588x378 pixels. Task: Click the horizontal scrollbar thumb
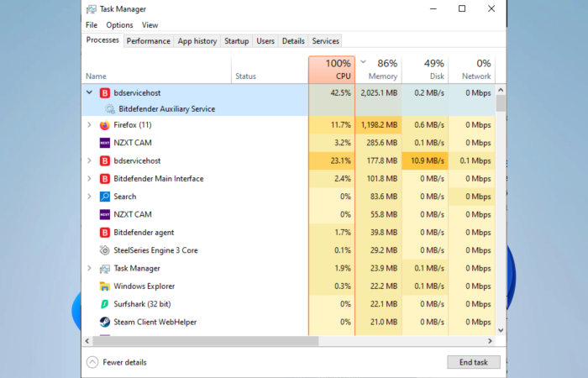click(206, 341)
